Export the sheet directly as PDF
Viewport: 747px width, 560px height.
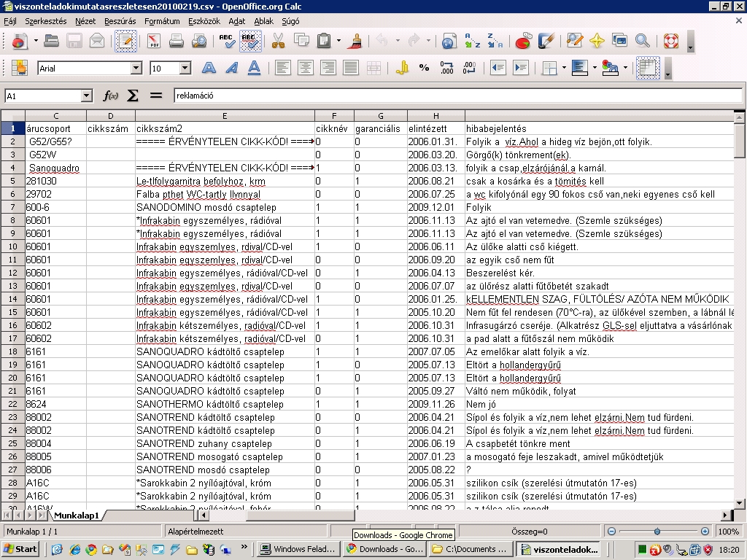154,42
